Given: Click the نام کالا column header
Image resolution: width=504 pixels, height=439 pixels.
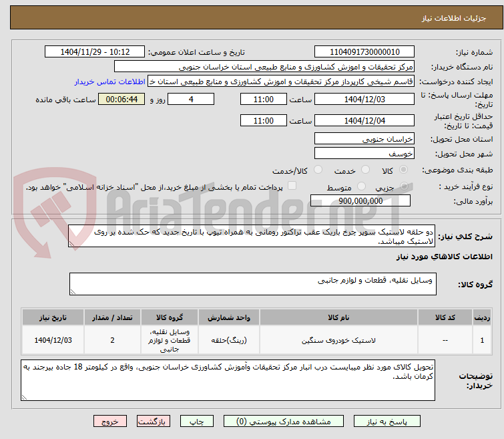Looking at the screenshot, I should (338, 317).
